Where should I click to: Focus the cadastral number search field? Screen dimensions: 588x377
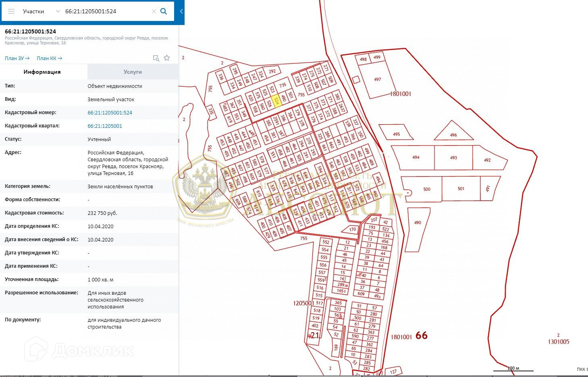coord(107,11)
